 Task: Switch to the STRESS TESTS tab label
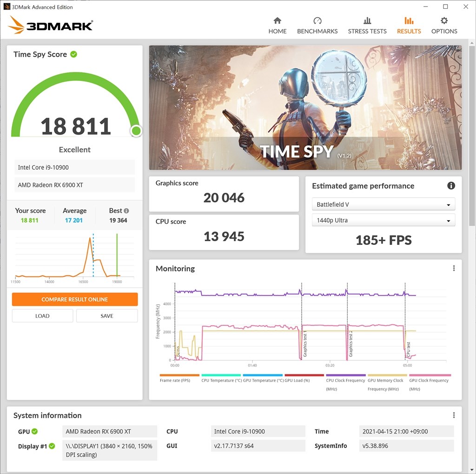click(367, 31)
